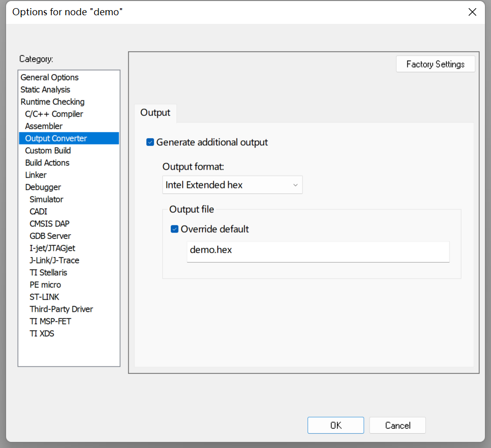Select General Options category

49,77
